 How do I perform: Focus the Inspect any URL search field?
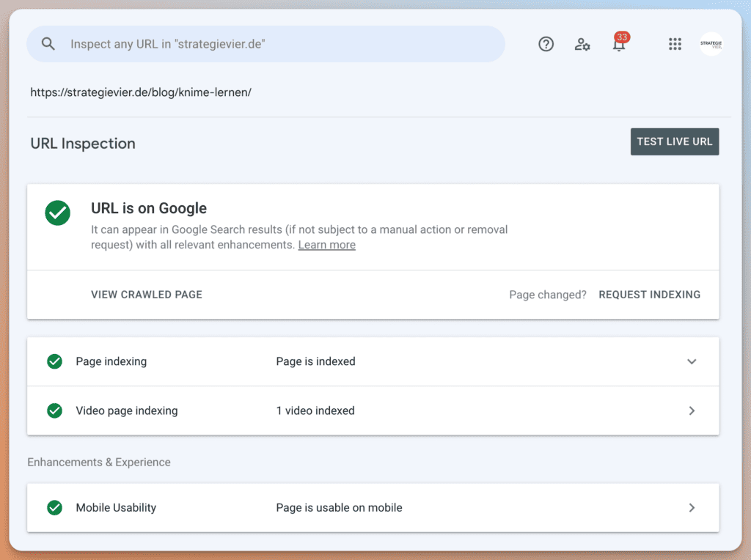pos(265,44)
